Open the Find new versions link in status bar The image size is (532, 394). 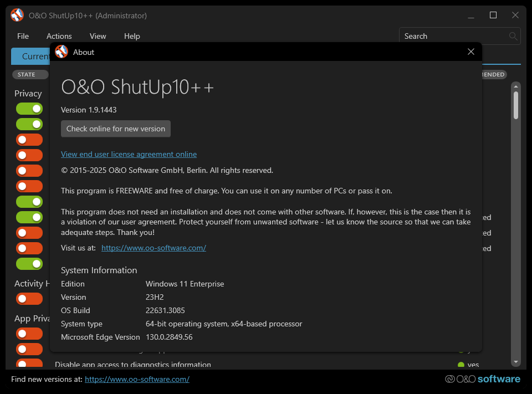(137, 379)
